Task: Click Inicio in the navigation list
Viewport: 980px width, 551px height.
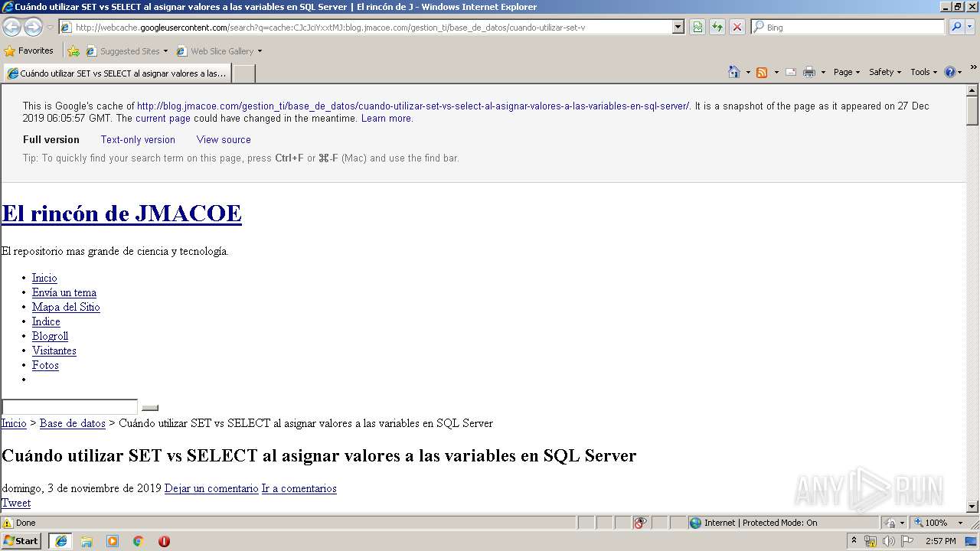Action: pyautogui.click(x=44, y=278)
